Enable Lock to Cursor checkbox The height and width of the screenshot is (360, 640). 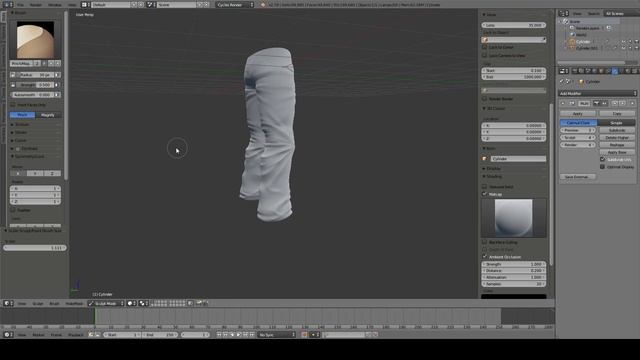[484, 47]
